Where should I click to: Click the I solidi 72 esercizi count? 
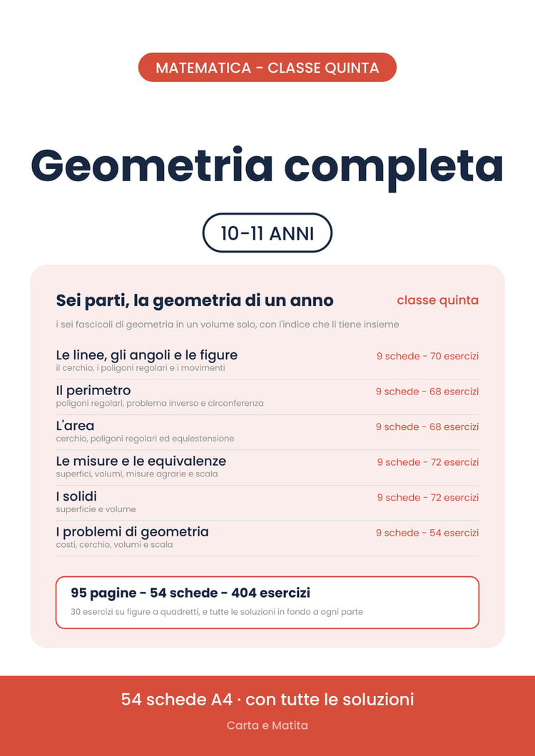pyautogui.click(x=428, y=498)
